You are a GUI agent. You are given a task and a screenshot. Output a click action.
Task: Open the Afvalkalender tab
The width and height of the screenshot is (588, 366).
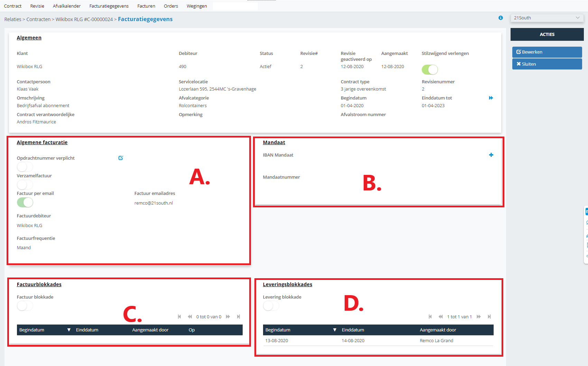(67, 6)
